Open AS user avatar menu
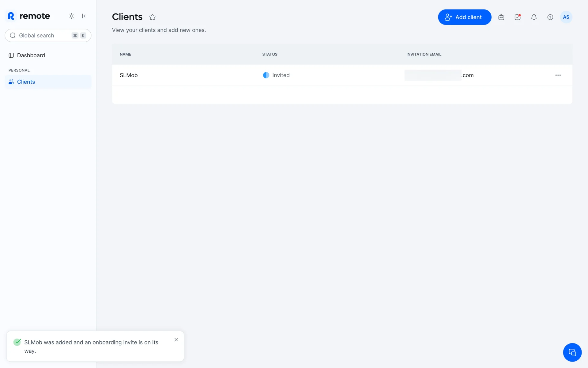588x368 pixels. click(x=566, y=17)
